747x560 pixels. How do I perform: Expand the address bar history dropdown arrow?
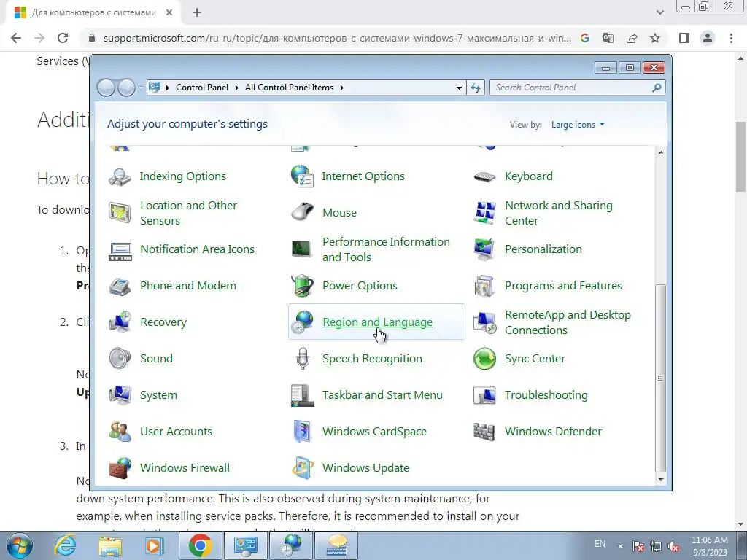point(459,87)
